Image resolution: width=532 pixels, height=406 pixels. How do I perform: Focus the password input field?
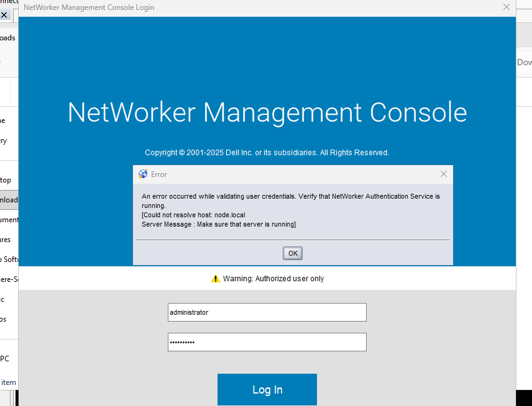pos(267,342)
